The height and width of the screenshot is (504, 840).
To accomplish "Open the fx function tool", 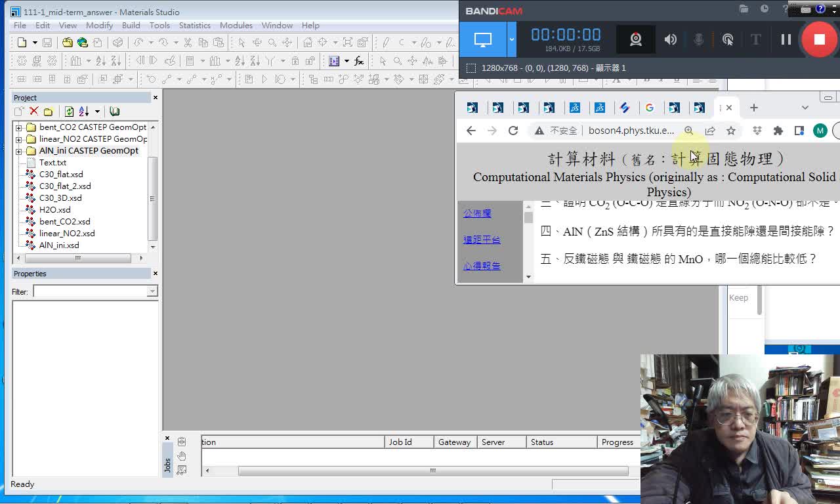I will point(359,61).
